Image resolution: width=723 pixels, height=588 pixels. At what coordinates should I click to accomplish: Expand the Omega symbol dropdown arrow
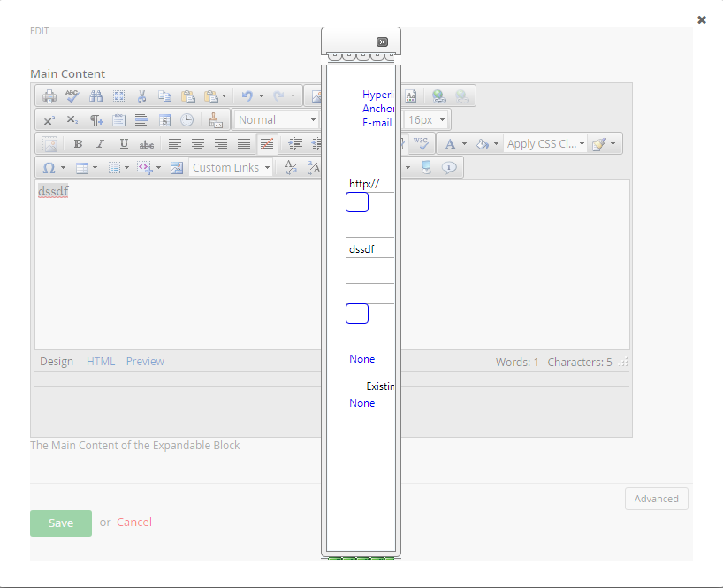[63, 168]
